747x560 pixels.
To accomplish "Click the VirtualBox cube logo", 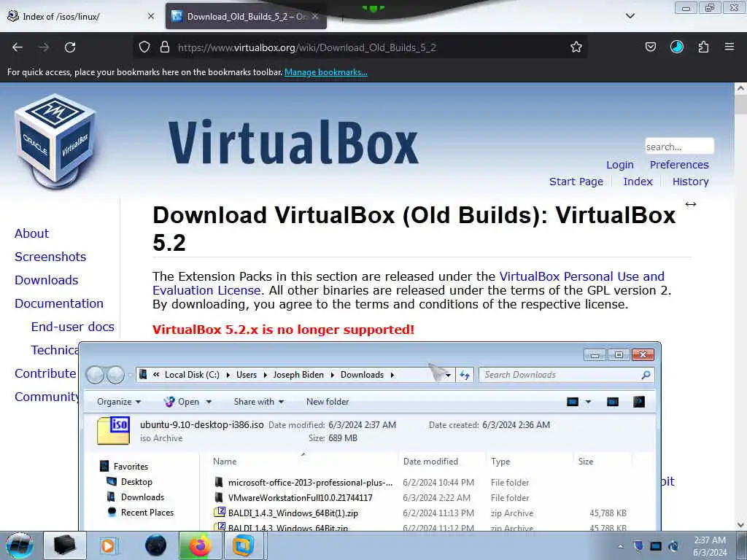I will click(55, 141).
